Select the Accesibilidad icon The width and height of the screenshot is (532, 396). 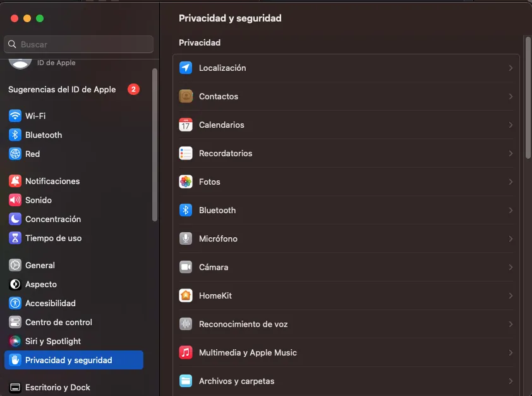(x=15, y=303)
